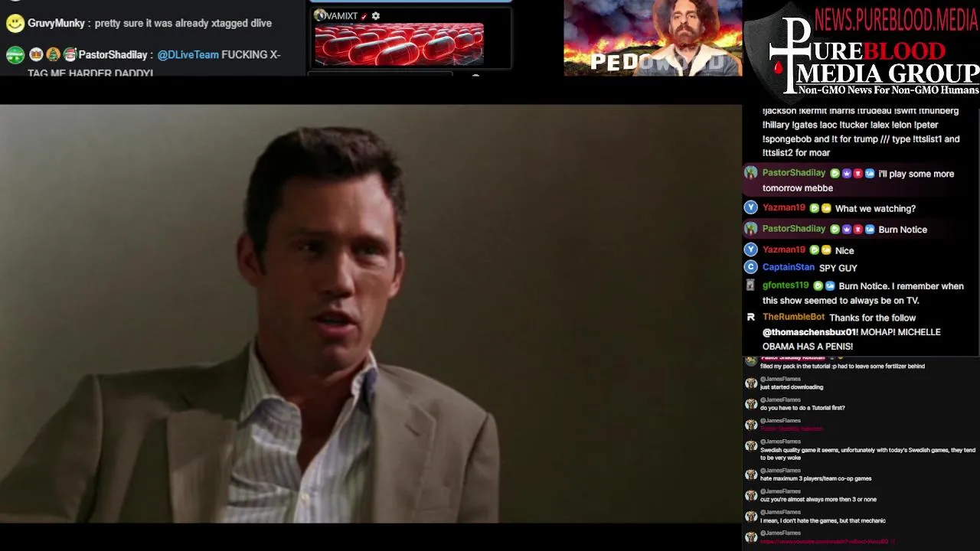Click 'just started downloading' message
The height and width of the screenshot is (551, 980).
click(x=792, y=387)
